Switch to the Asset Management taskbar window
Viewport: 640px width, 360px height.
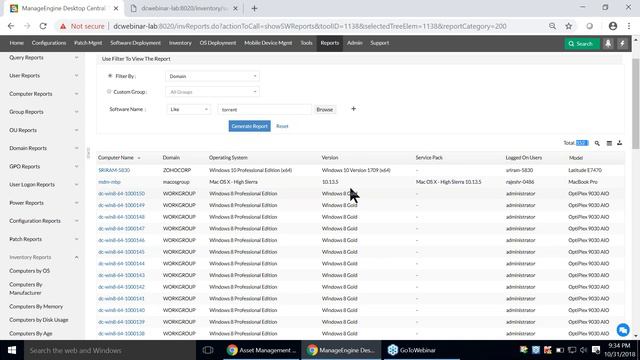(x=262, y=350)
